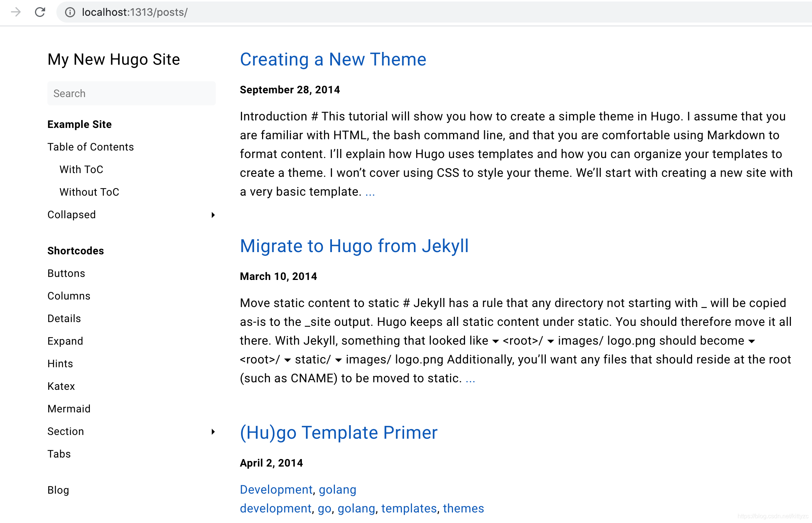View site information icon in address bar
Screen dimensions: 812x523
[x=70, y=12]
